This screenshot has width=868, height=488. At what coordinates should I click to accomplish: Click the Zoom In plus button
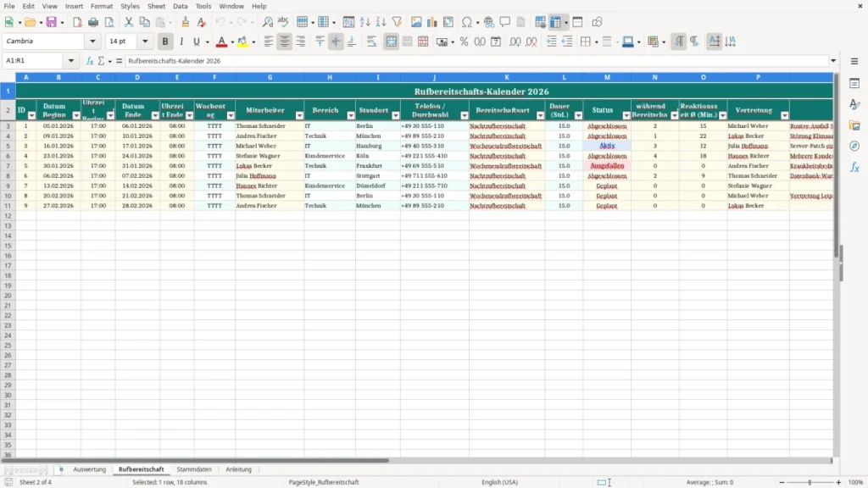point(838,482)
